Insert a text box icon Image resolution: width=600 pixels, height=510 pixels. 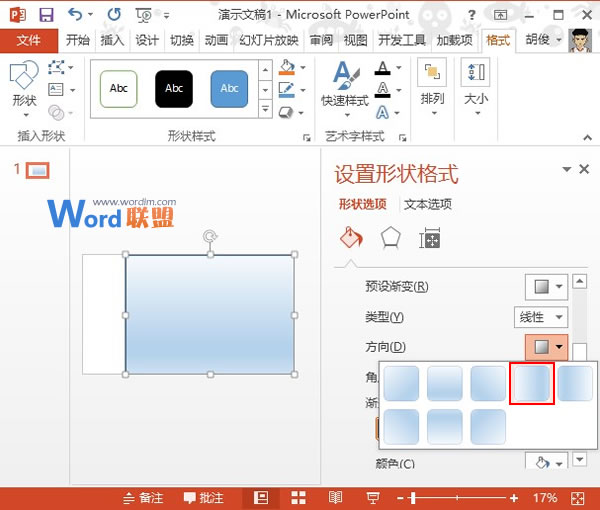tap(56, 90)
